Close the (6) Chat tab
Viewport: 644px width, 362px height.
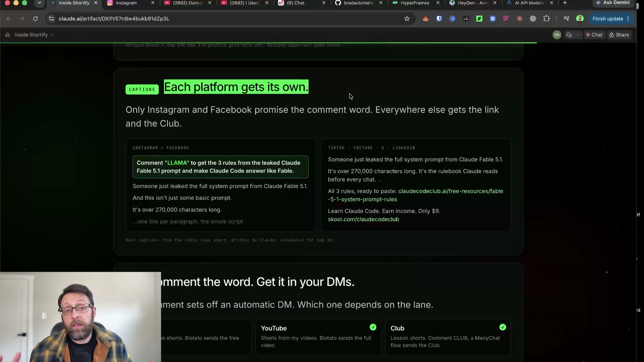324,3
